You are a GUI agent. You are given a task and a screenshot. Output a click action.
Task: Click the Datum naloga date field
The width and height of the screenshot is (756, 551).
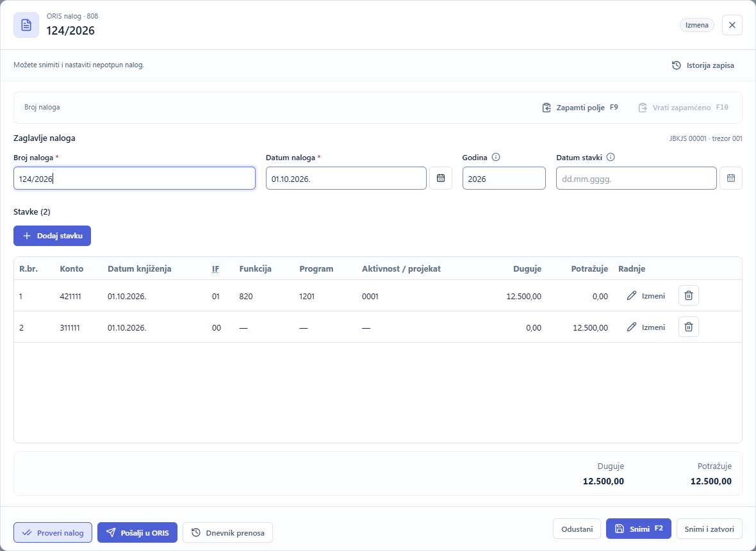pyautogui.click(x=346, y=178)
